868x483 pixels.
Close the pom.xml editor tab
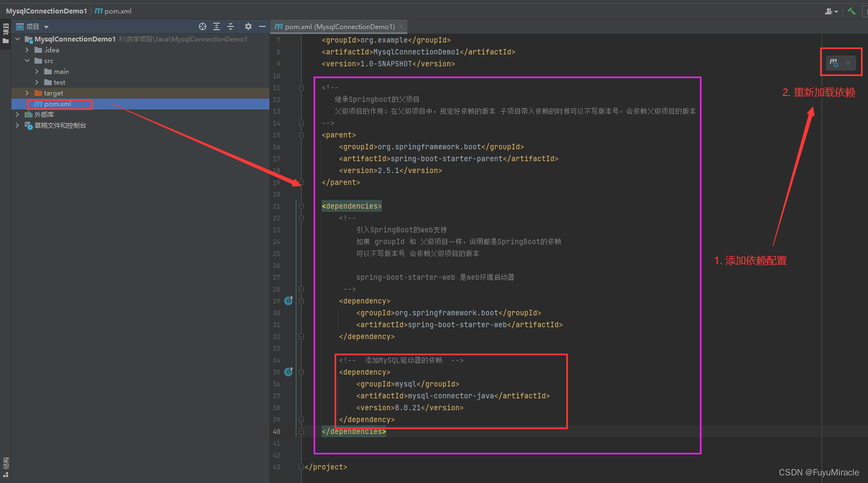click(x=401, y=26)
